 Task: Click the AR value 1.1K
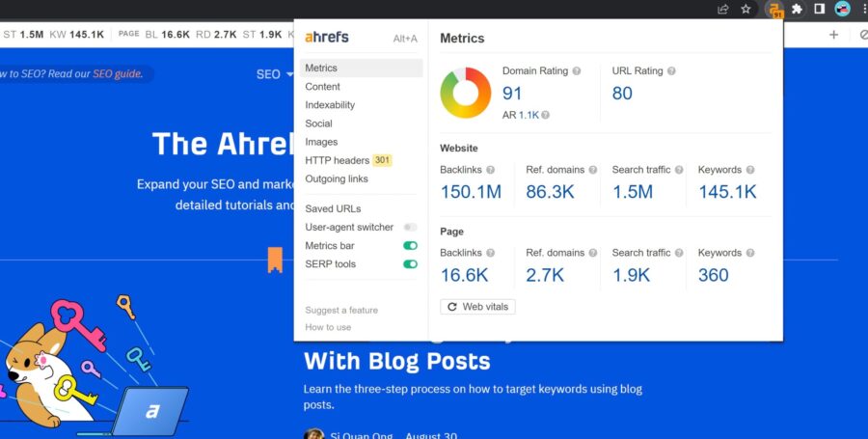529,115
